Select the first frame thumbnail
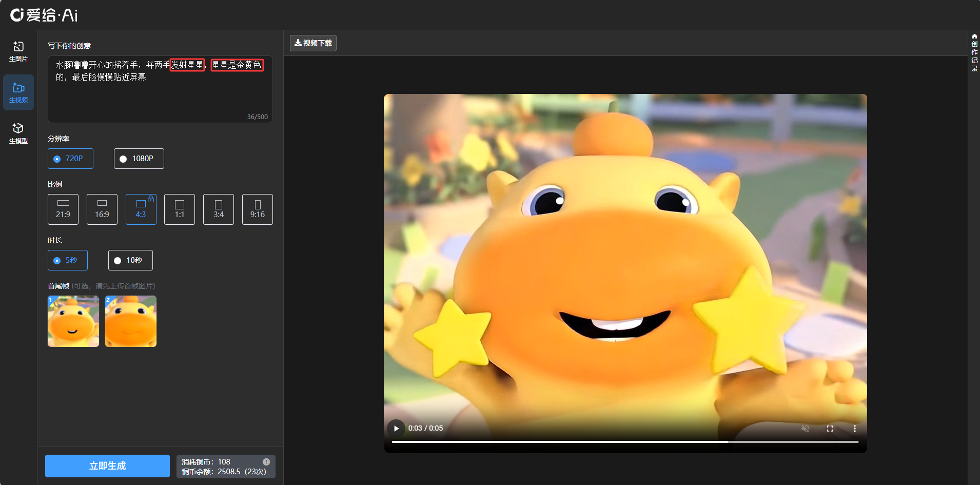This screenshot has height=485, width=980. tap(73, 321)
